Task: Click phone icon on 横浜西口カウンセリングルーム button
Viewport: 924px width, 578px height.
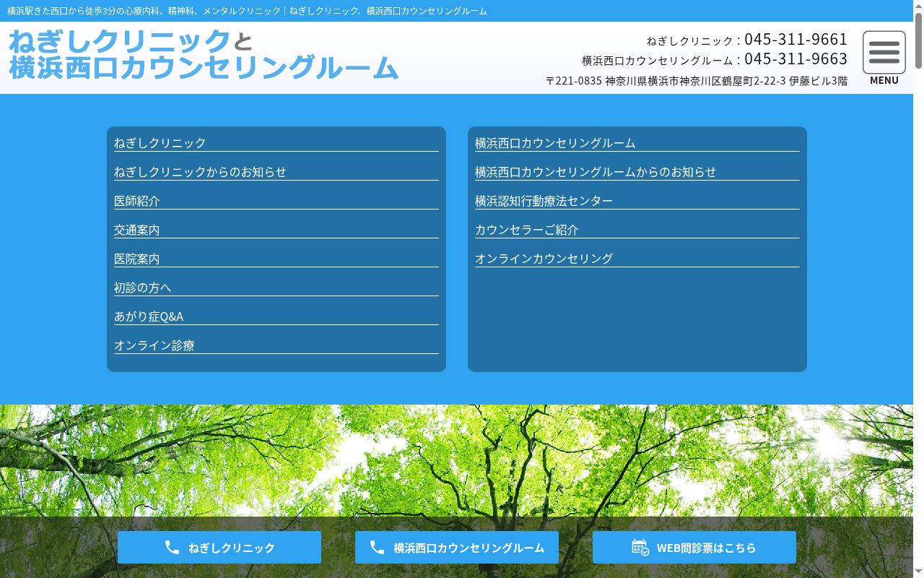Action: 377,548
